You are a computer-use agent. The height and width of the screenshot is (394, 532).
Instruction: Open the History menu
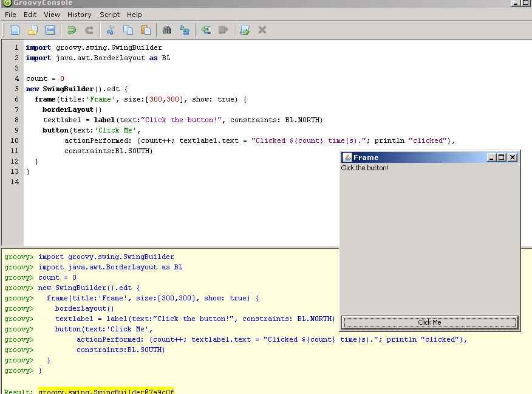pyautogui.click(x=79, y=15)
